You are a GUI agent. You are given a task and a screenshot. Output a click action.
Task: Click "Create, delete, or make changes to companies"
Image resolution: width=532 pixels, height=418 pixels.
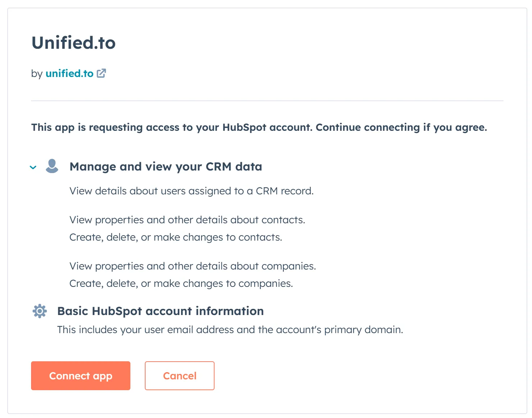181,283
